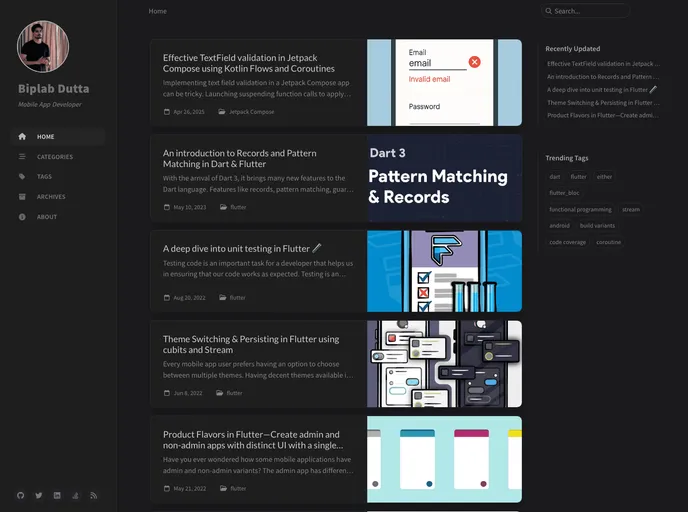Viewport: 688px width, 512px height.
Task: Click the Stack Overflow icon in sidebar footer
Action: 75,495
